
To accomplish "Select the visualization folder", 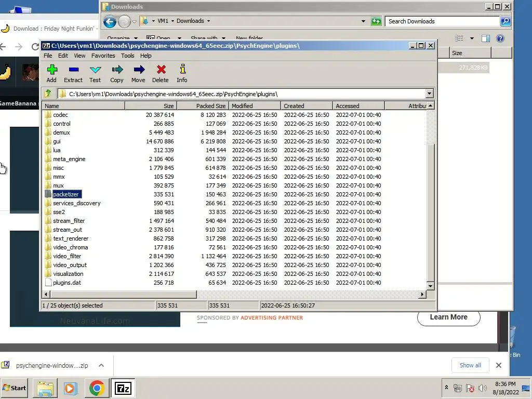I will click(68, 273).
